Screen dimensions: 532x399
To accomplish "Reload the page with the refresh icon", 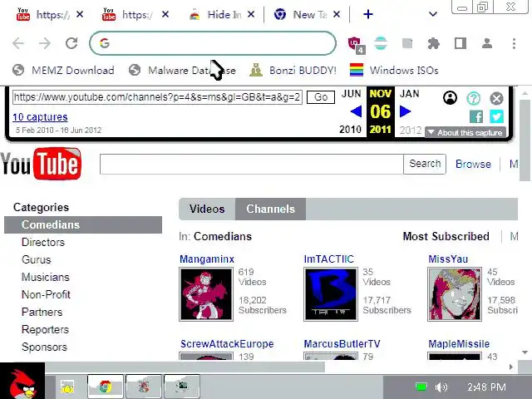I will pyautogui.click(x=71, y=43).
